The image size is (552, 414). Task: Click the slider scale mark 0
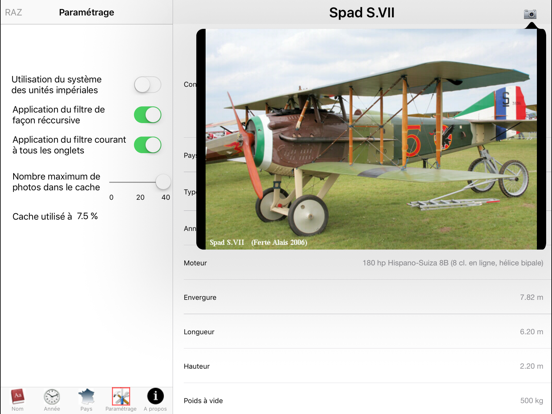(x=111, y=197)
